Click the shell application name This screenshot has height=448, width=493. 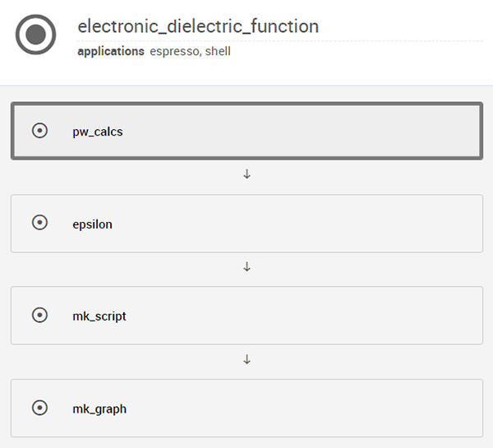(x=218, y=51)
